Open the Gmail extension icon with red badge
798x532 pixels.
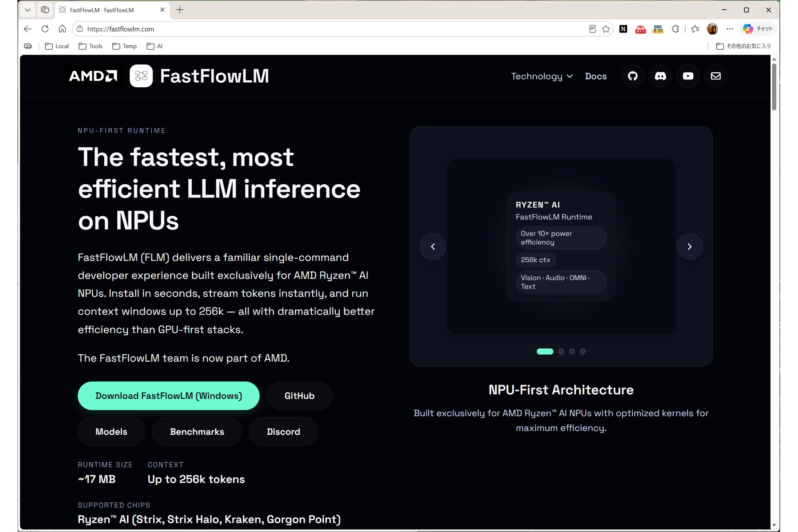pos(640,29)
